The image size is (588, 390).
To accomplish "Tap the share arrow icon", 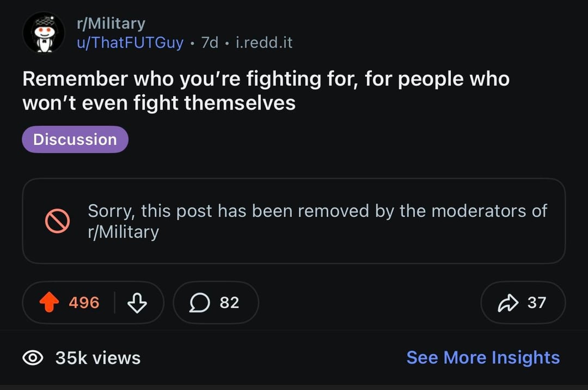I will (508, 303).
